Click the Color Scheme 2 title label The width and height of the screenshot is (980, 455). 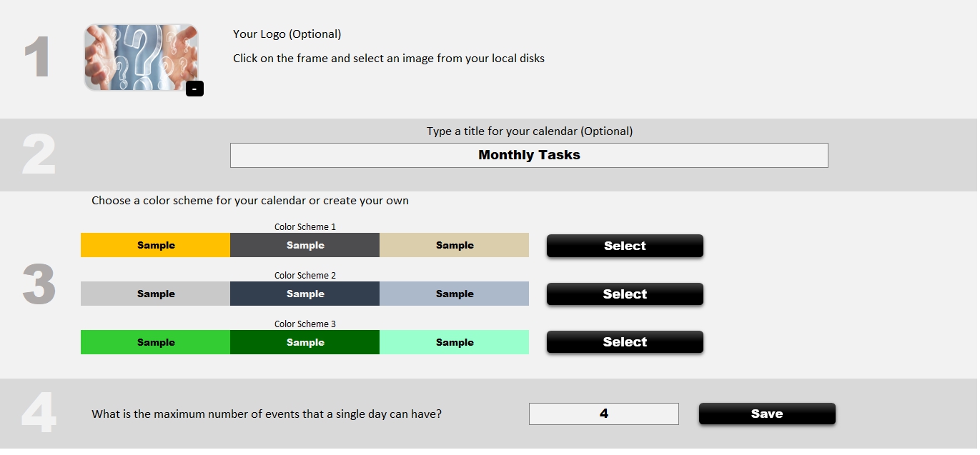coord(305,275)
